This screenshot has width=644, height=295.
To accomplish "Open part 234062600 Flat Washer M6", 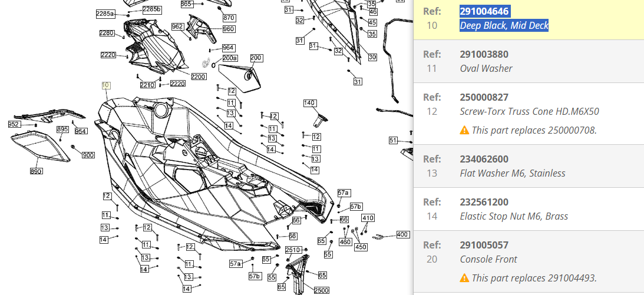I will point(484,159).
